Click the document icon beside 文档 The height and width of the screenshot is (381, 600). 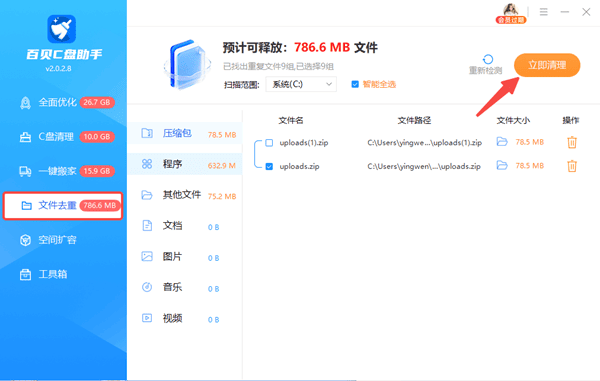[147, 226]
